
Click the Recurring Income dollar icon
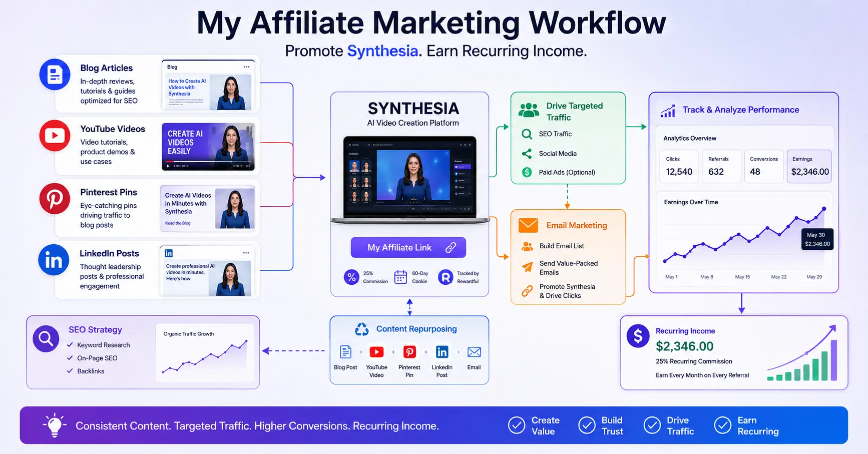(x=638, y=336)
